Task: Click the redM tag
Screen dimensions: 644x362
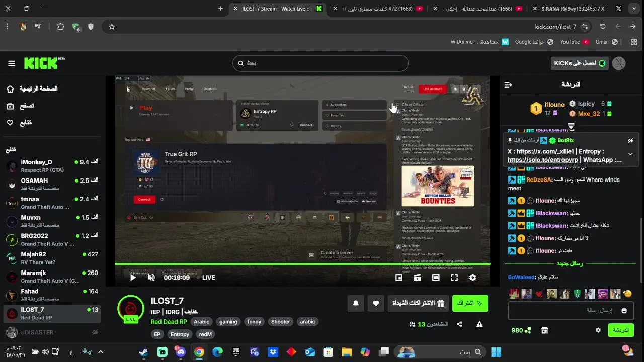Action: click(x=205, y=334)
